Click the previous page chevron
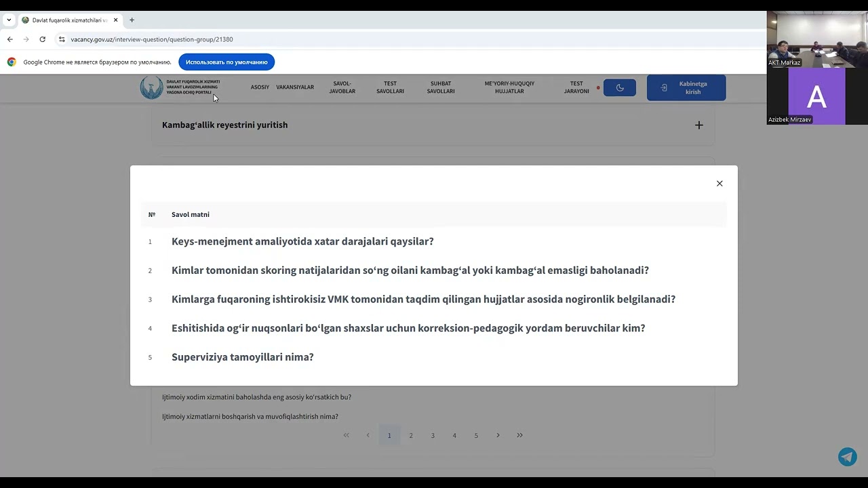Viewport: 868px width, 488px height. click(x=368, y=435)
